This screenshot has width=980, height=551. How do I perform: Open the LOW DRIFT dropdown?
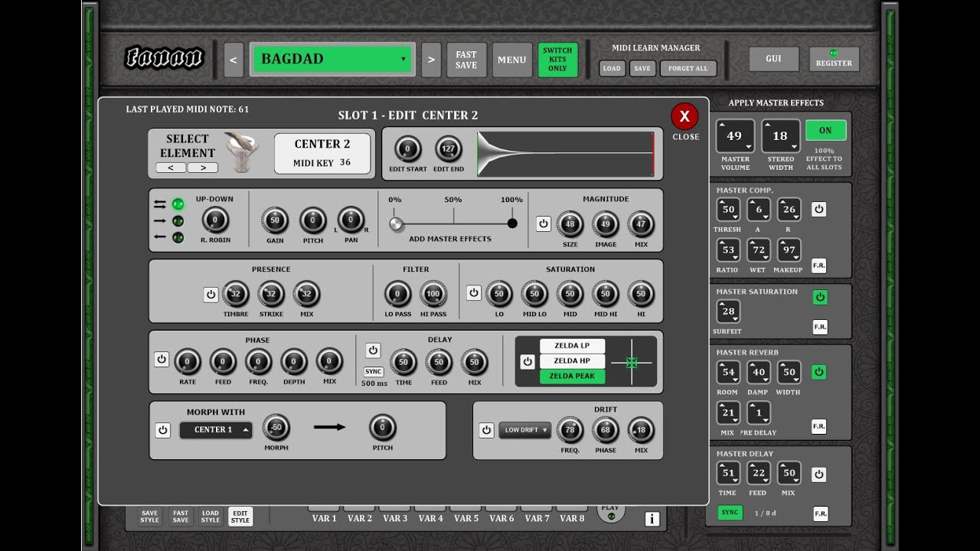click(x=525, y=430)
